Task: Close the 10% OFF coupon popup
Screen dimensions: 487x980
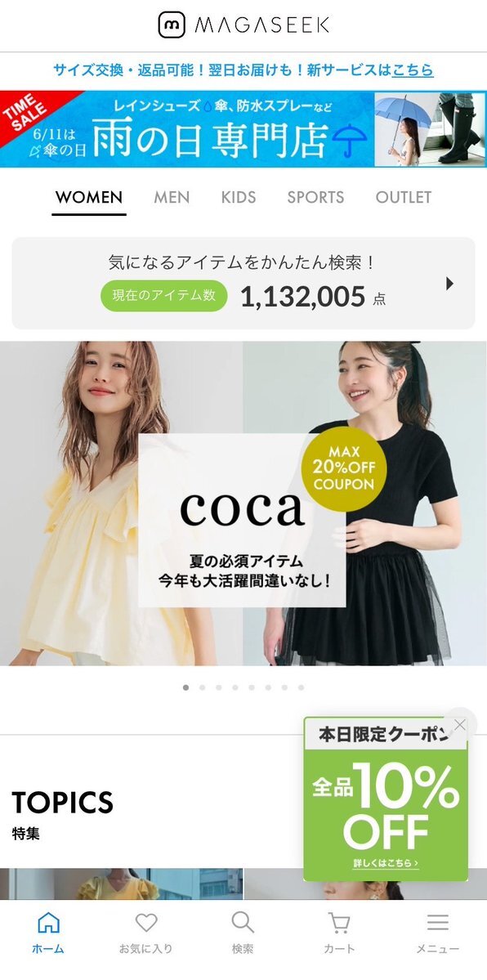Action: [460, 724]
